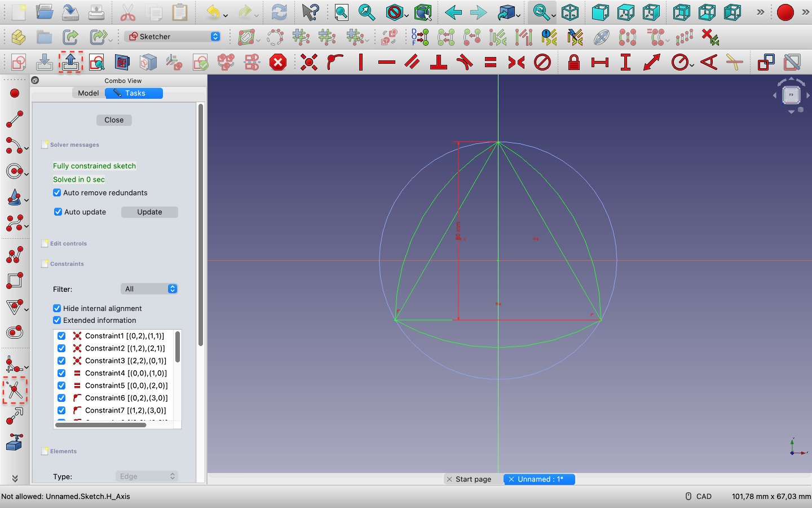Apply a perpendicular constraint
This screenshot has height=508, width=812.
(439, 62)
